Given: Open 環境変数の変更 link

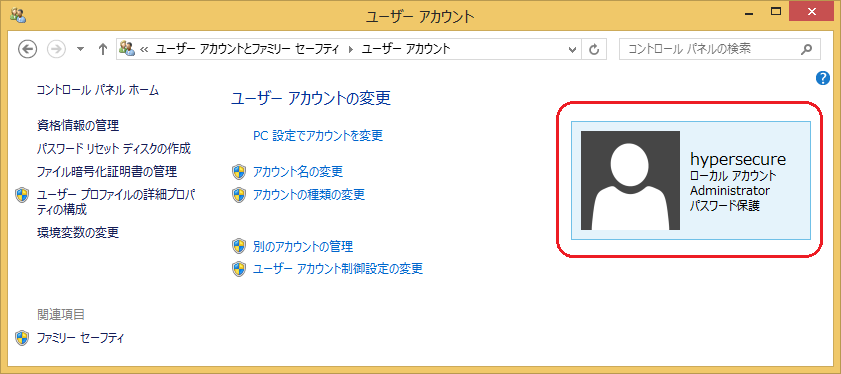Looking at the screenshot, I should click(78, 232).
